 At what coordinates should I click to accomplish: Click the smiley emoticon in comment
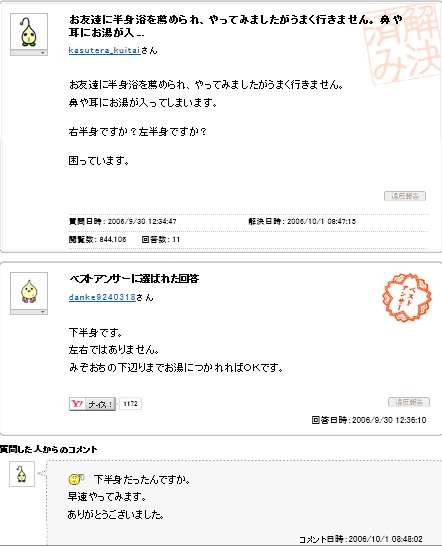[76, 479]
